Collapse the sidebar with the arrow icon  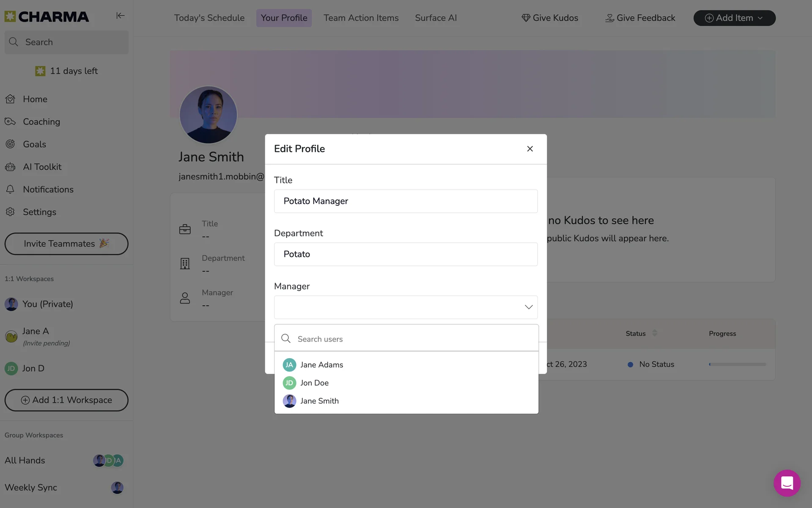120,16
